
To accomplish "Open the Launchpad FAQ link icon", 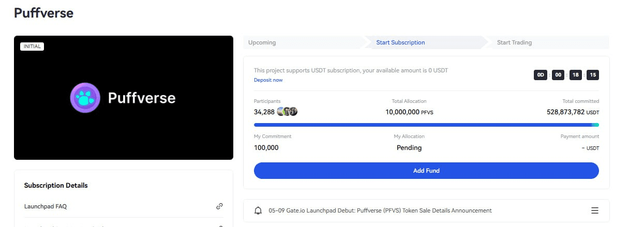I will [219, 206].
